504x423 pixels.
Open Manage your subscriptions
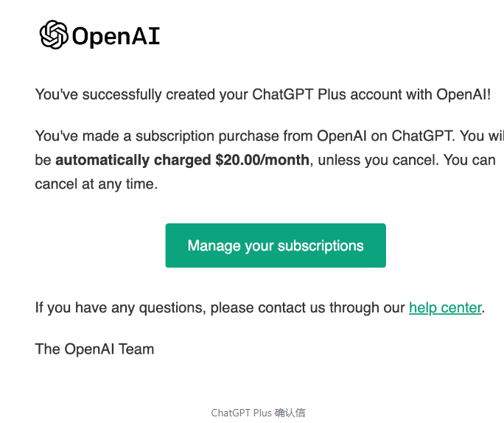pos(276,245)
